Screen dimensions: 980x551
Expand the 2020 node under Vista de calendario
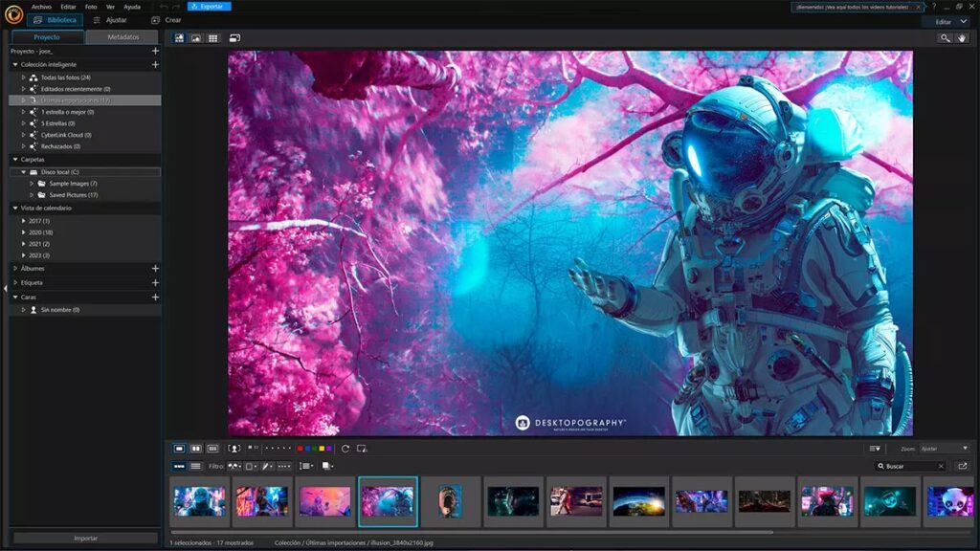pyautogui.click(x=25, y=232)
